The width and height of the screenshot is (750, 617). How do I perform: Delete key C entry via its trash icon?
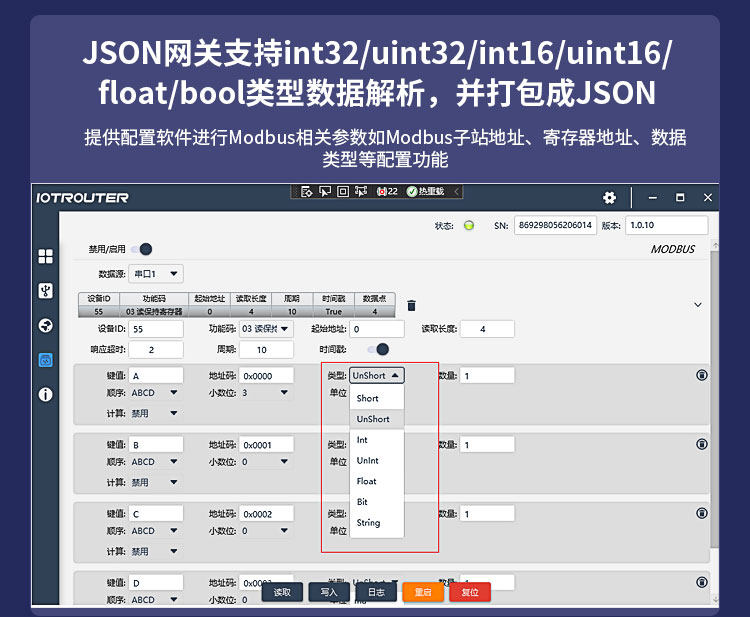702,513
